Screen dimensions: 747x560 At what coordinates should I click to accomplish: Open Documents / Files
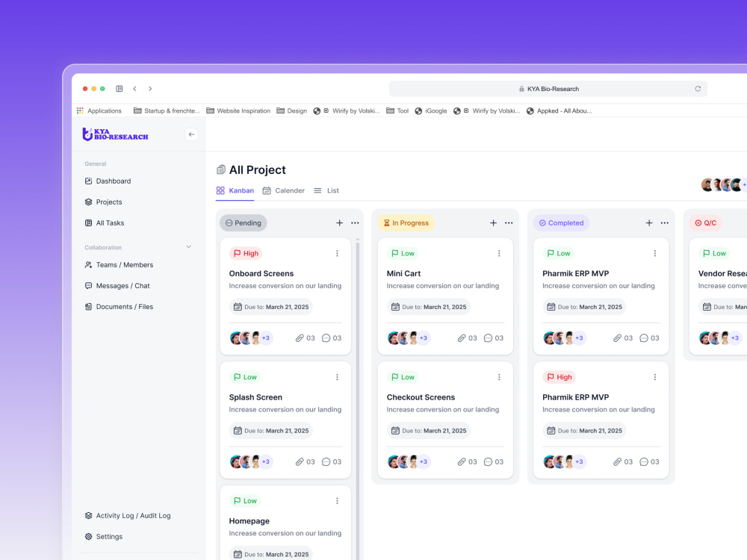pyautogui.click(x=119, y=307)
